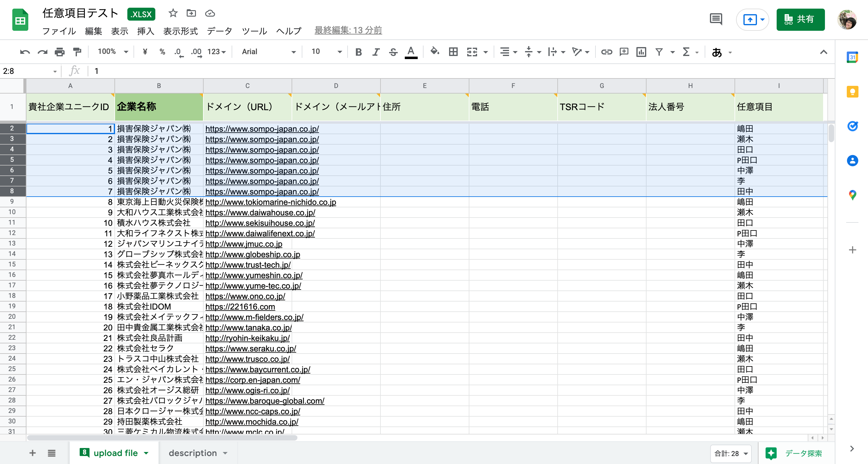Open the データ menu
868x464 pixels.
[x=219, y=31]
